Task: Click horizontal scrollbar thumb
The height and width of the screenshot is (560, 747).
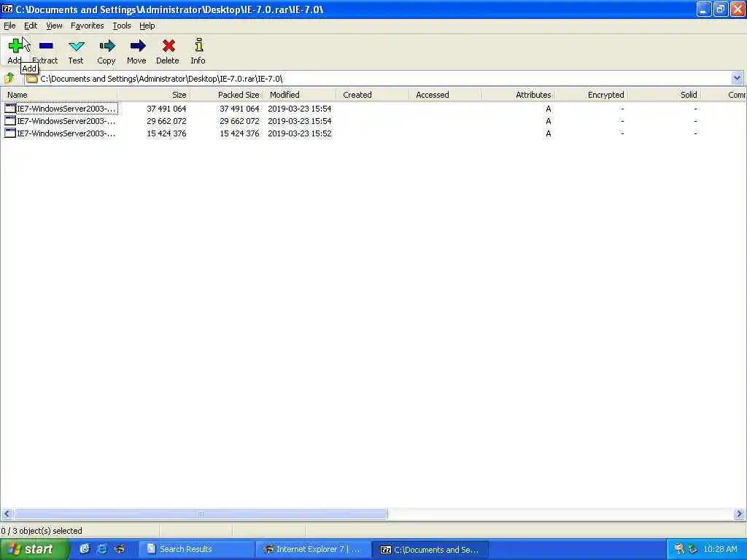Action: (x=201, y=514)
